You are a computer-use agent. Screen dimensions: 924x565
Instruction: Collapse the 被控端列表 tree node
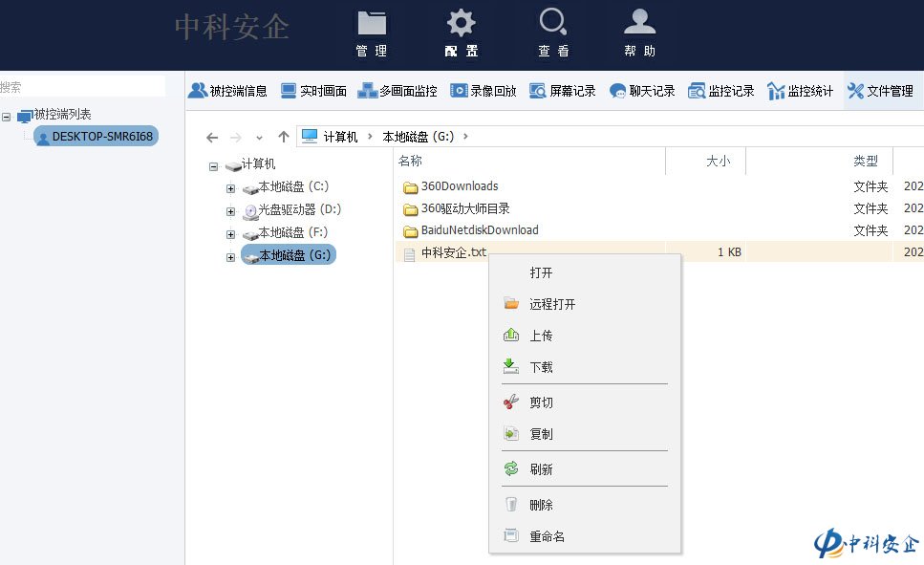pos(7,117)
